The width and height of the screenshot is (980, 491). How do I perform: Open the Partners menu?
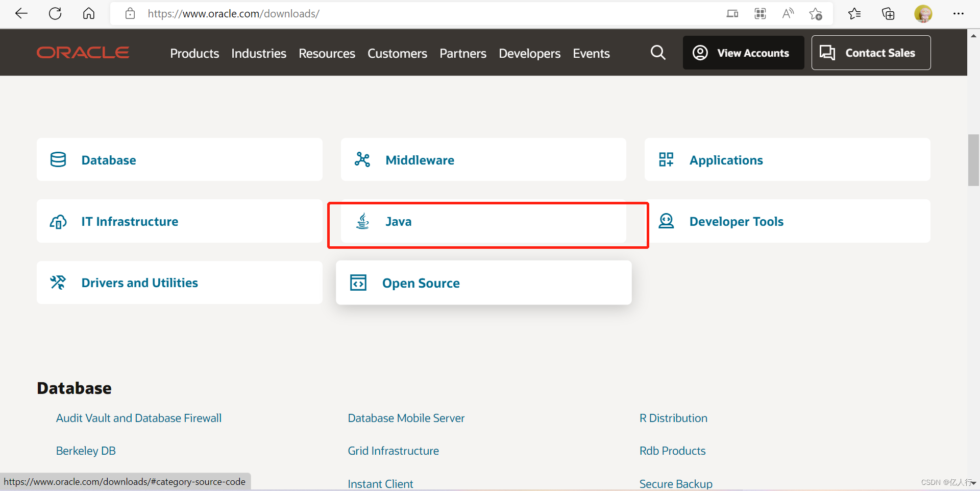(463, 53)
